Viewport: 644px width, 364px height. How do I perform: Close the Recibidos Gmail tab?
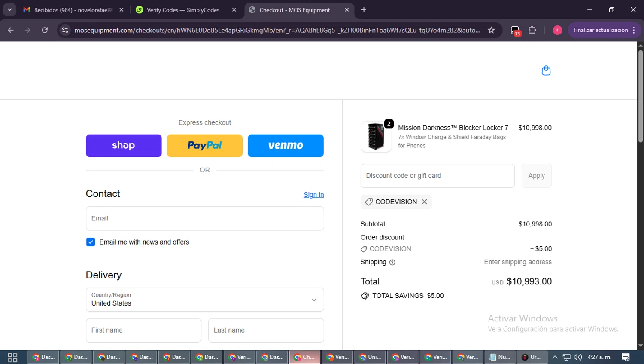[122, 10]
